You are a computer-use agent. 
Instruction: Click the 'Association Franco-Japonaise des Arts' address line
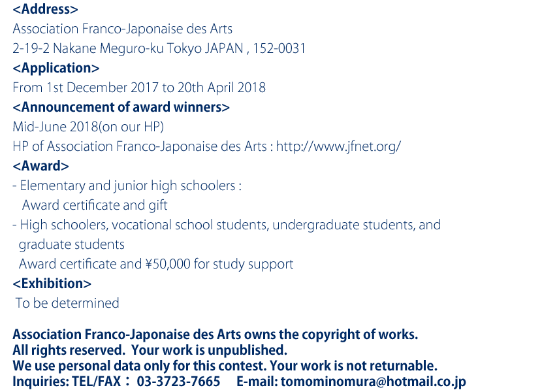point(122,29)
